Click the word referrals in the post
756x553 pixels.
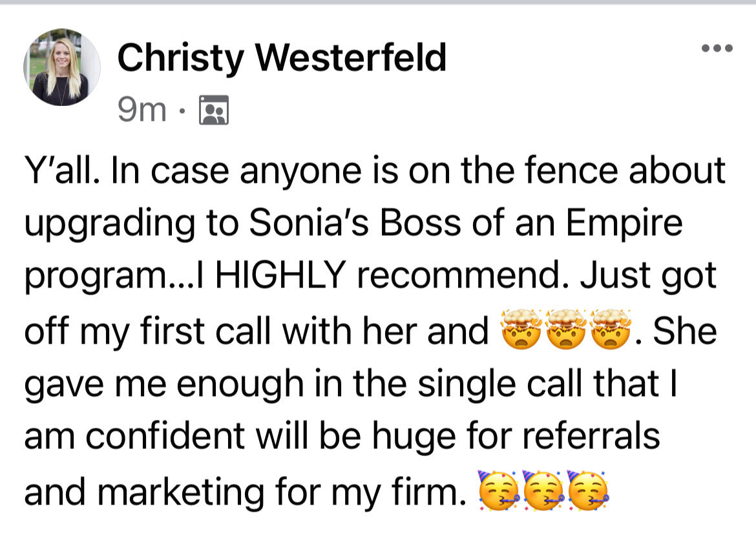(x=590, y=437)
